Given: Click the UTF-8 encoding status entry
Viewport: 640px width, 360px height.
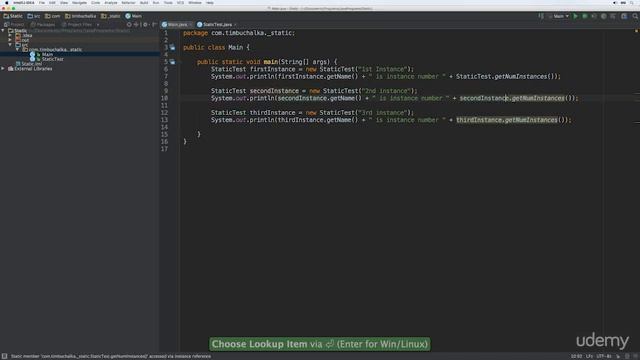Looking at the screenshot, I should click(x=604, y=356).
